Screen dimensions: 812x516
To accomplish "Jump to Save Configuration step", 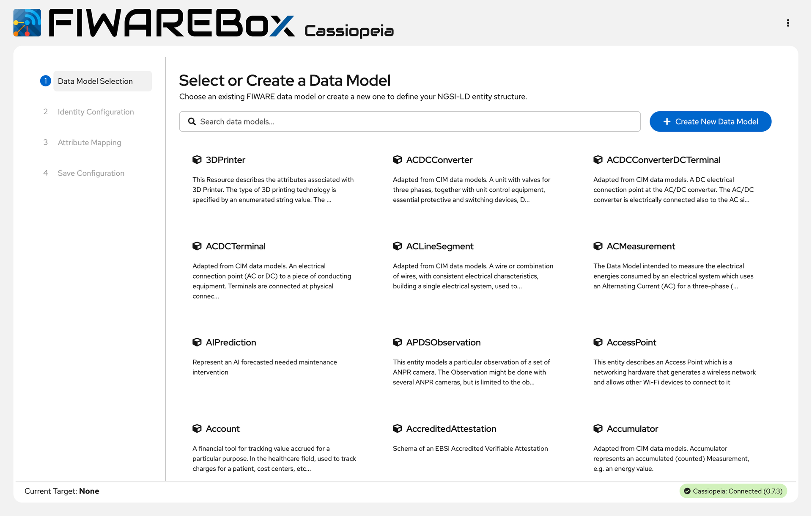I will click(91, 173).
